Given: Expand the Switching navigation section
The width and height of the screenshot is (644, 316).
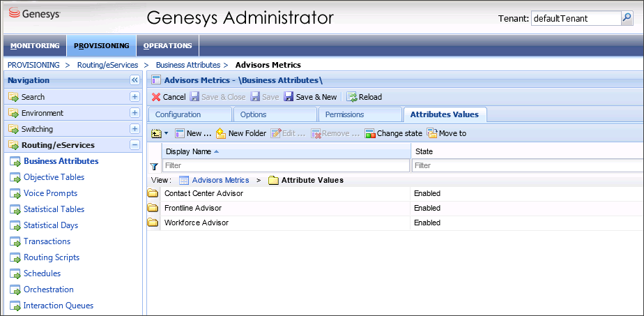Looking at the screenshot, I should pos(135,129).
